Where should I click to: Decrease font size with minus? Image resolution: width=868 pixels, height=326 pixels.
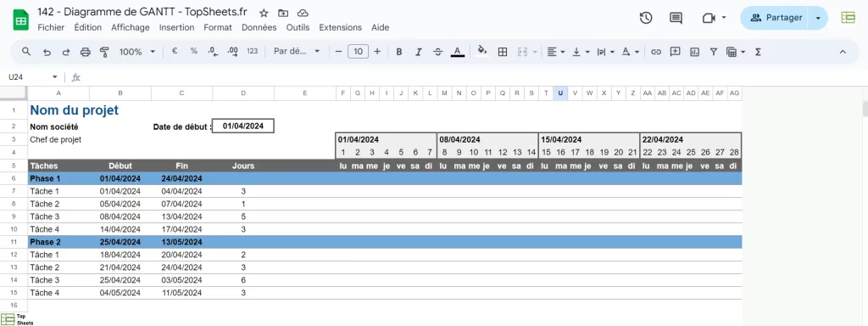pos(339,52)
